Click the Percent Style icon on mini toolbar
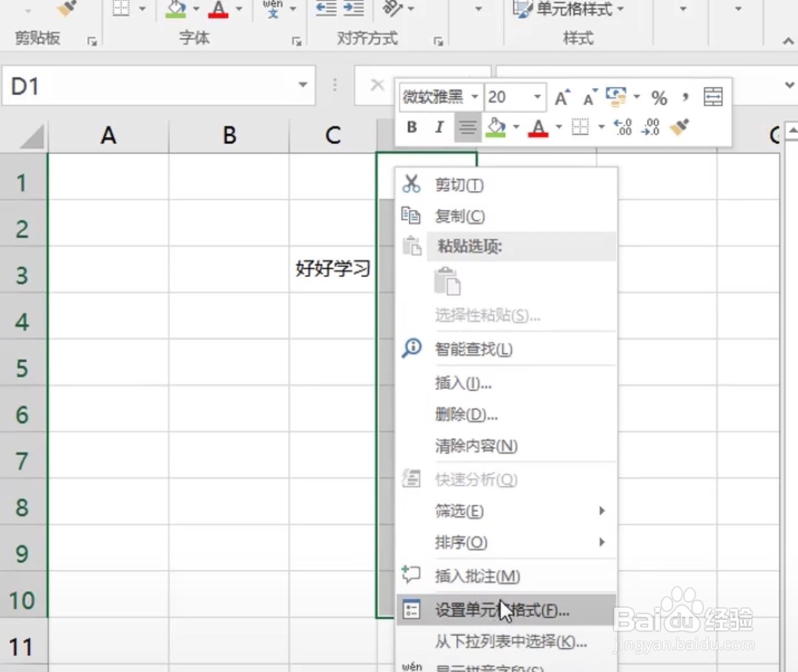The height and width of the screenshot is (672, 798). [658, 98]
